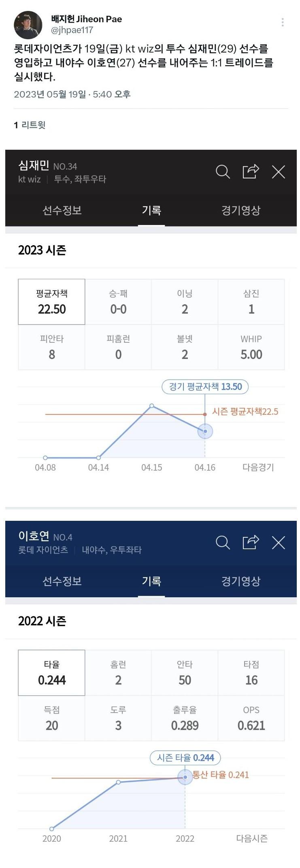Close the 이호연 player panel

click(279, 543)
